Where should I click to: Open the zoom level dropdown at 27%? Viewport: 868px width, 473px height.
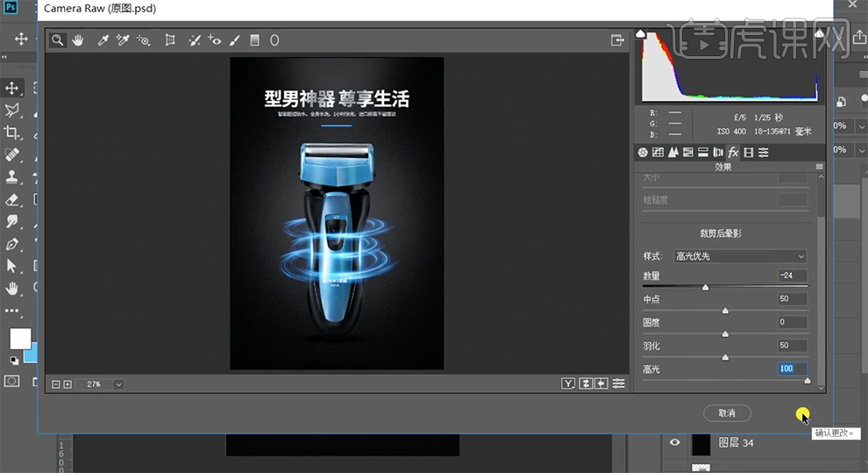pyautogui.click(x=118, y=384)
